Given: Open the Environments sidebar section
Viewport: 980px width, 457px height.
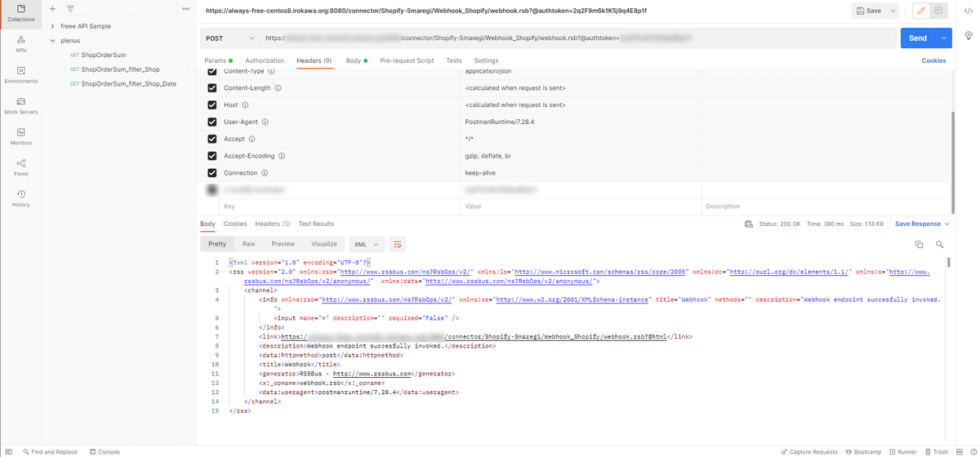Looking at the screenshot, I should tap(21, 74).
